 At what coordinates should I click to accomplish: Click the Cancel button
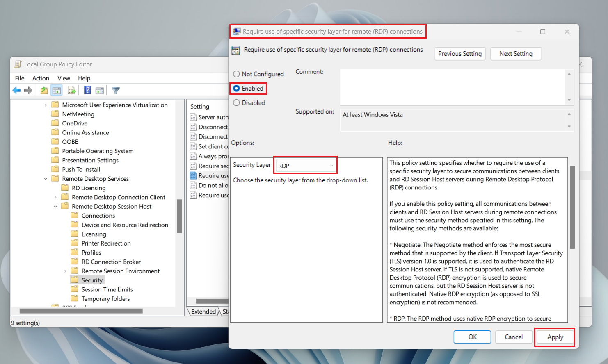point(514,337)
